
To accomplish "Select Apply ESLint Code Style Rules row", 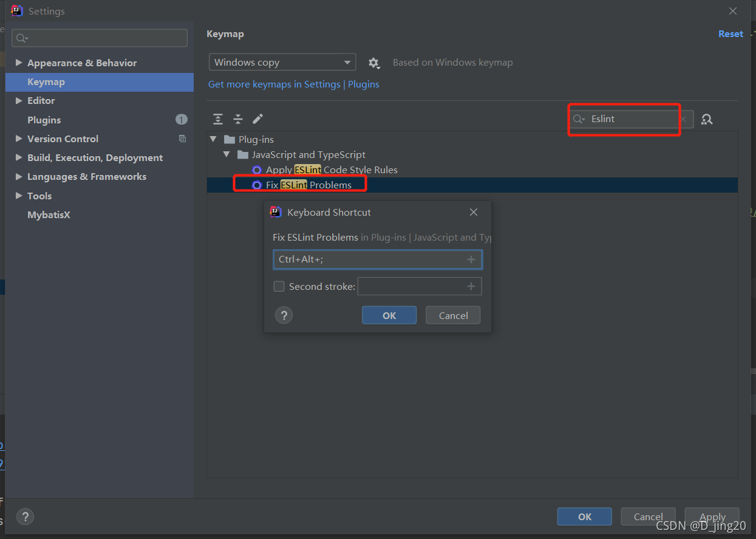I will (x=472, y=170).
